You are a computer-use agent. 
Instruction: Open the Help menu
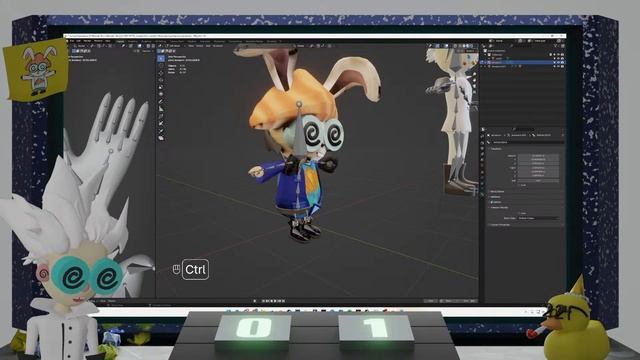[108, 41]
